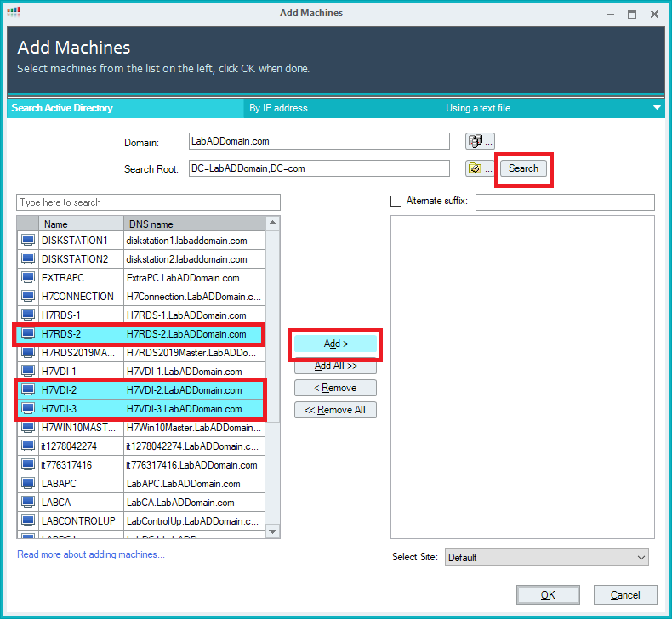Sort the list by DNS name column
This screenshot has height=619, width=672.
(194, 224)
